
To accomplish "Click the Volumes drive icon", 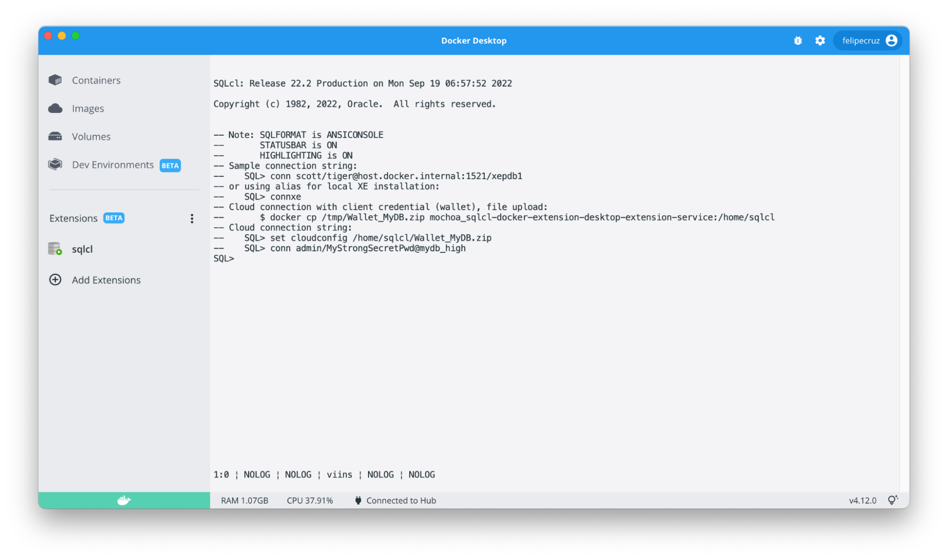I will pyautogui.click(x=55, y=137).
